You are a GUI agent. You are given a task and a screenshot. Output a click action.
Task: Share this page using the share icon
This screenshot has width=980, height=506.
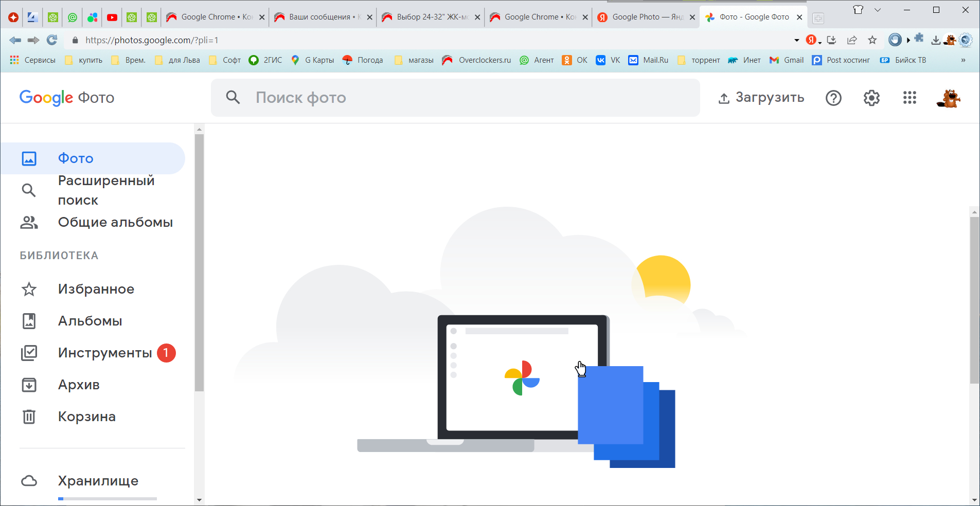tap(852, 40)
